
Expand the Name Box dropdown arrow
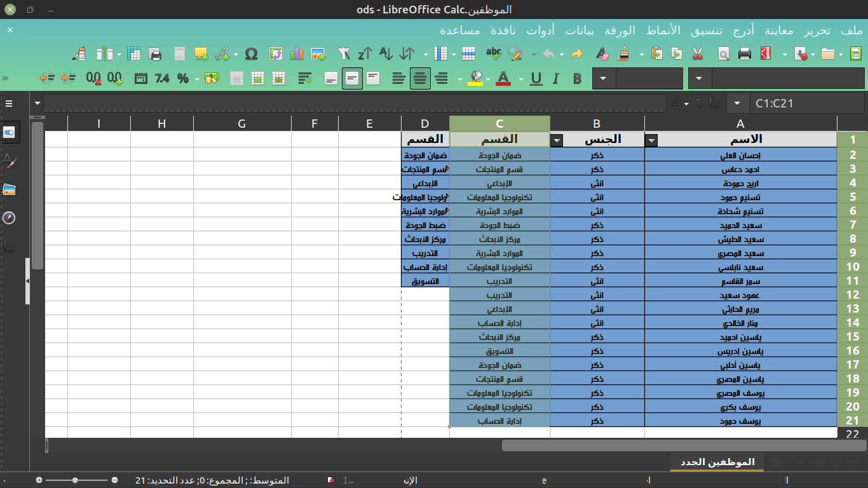(737, 103)
